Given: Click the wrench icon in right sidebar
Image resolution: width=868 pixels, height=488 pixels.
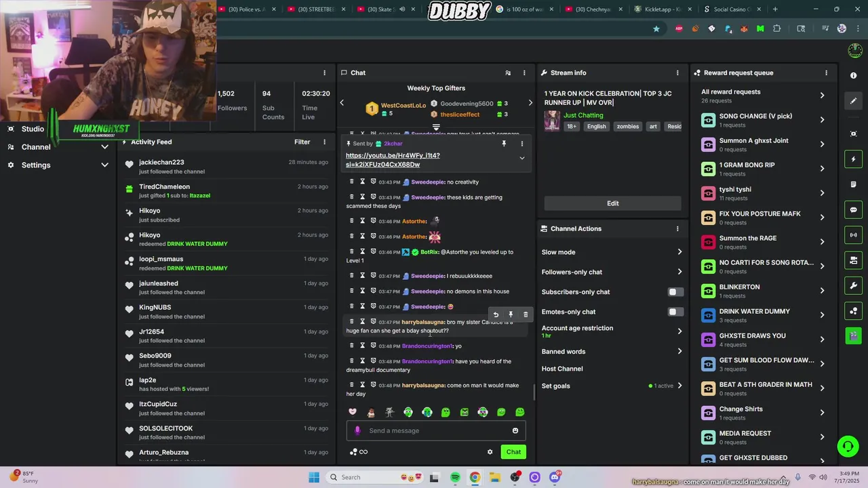Looking at the screenshot, I should point(854,285).
